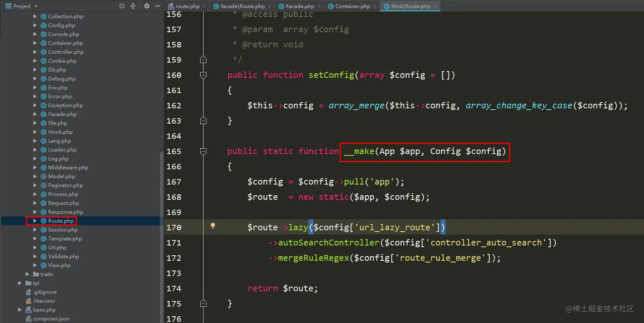Select Error.php file

tap(60, 96)
